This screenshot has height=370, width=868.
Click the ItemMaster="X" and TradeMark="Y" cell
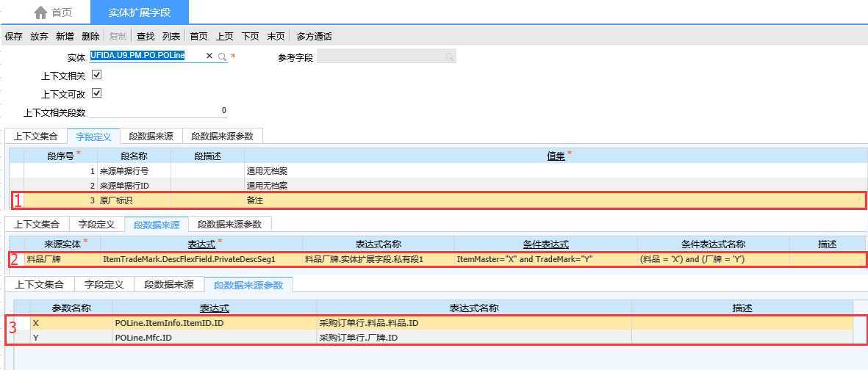click(x=546, y=259)
